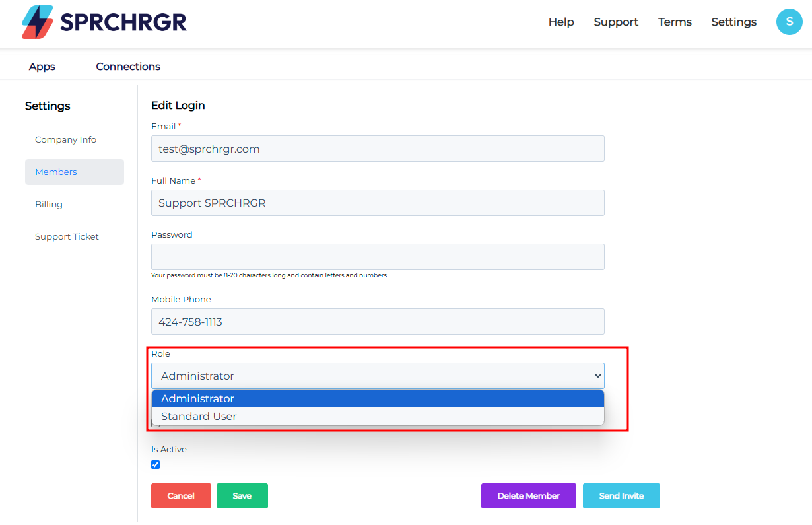Open the Terms page
The image size is (812, 525).
675,22
